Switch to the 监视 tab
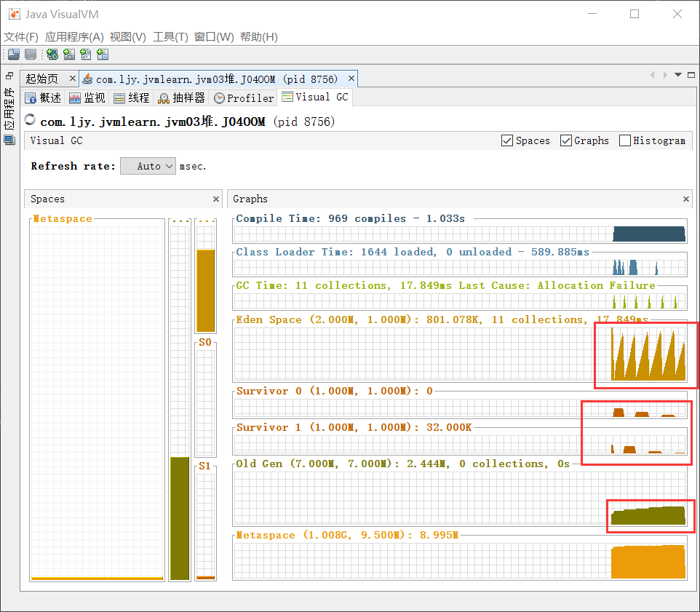Image resolution: width=700 pixels, height=612 pixels. pos(87,98)
